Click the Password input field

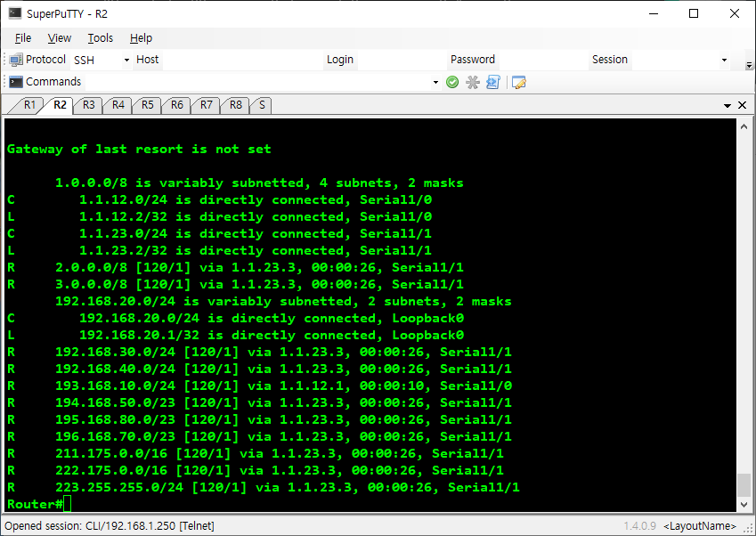click(543, 61)
